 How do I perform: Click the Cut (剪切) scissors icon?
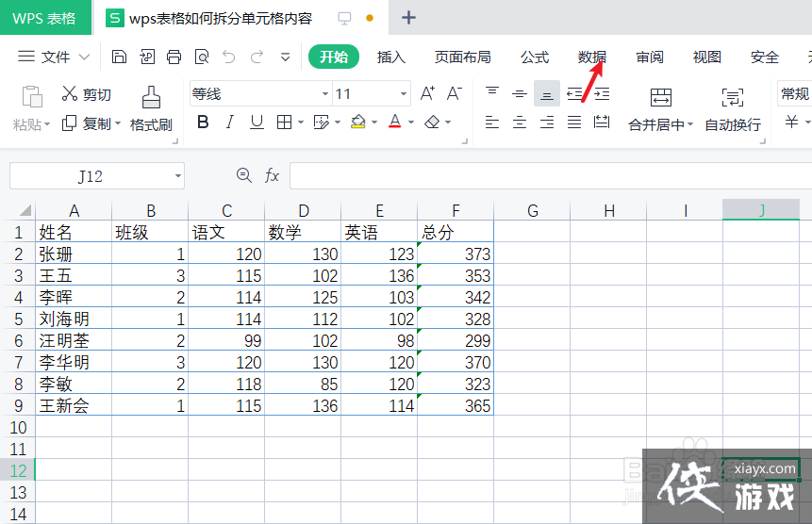click(69, 93)
